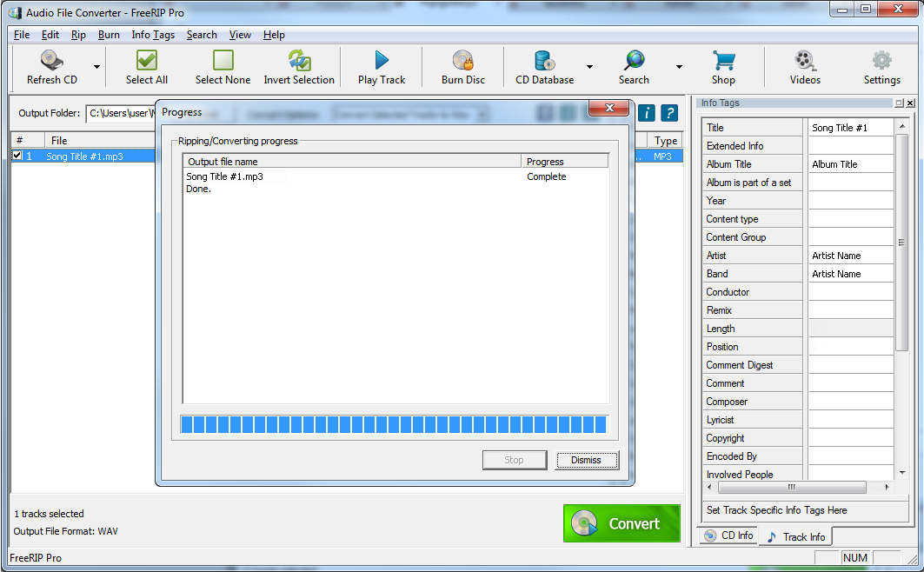Expand the Search dropdown arrow
This screenshot has width=924, height=572.
[x=679, y=67]
